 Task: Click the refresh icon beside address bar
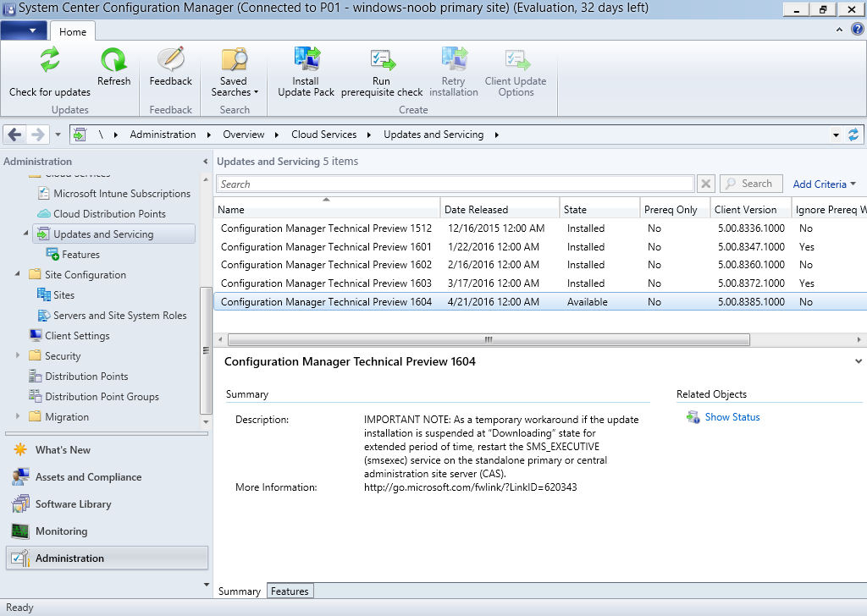[x=853, y=135]
